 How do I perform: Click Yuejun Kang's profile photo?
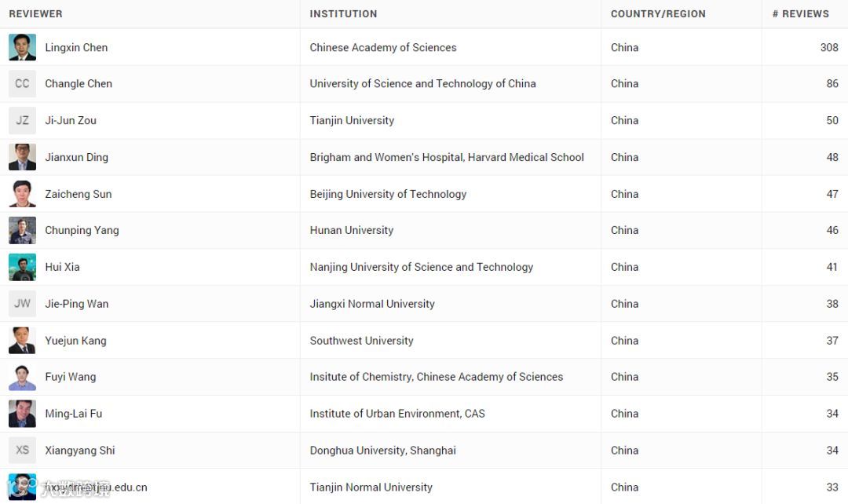(22, 341)
